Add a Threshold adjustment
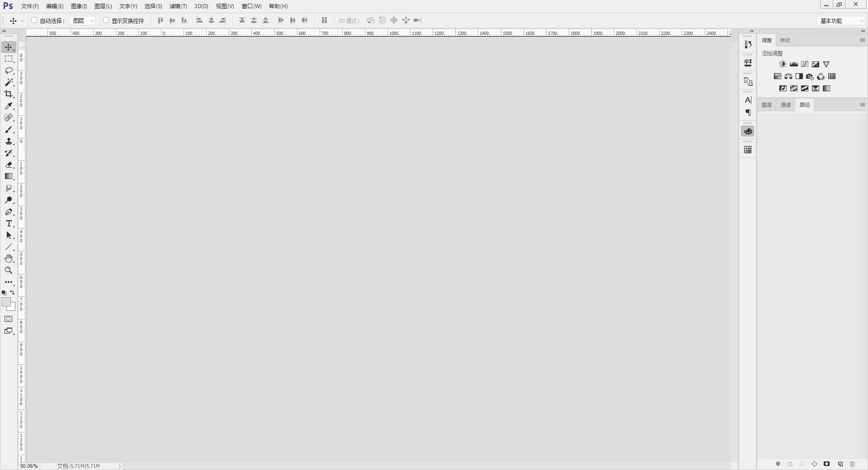The width and height of the screenshot is (868, 470). tap(804, 89)
